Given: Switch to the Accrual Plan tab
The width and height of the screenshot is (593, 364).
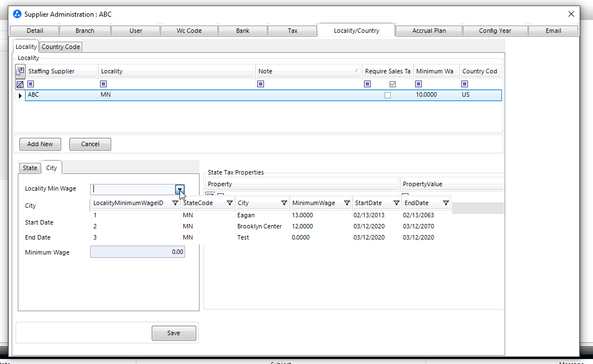Looking at the screenshot, I should (428, 31).
